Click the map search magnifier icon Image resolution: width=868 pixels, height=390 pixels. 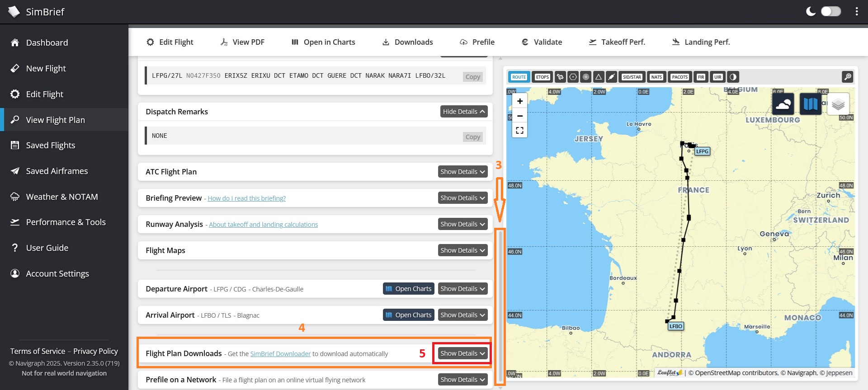tap(848, 77)
